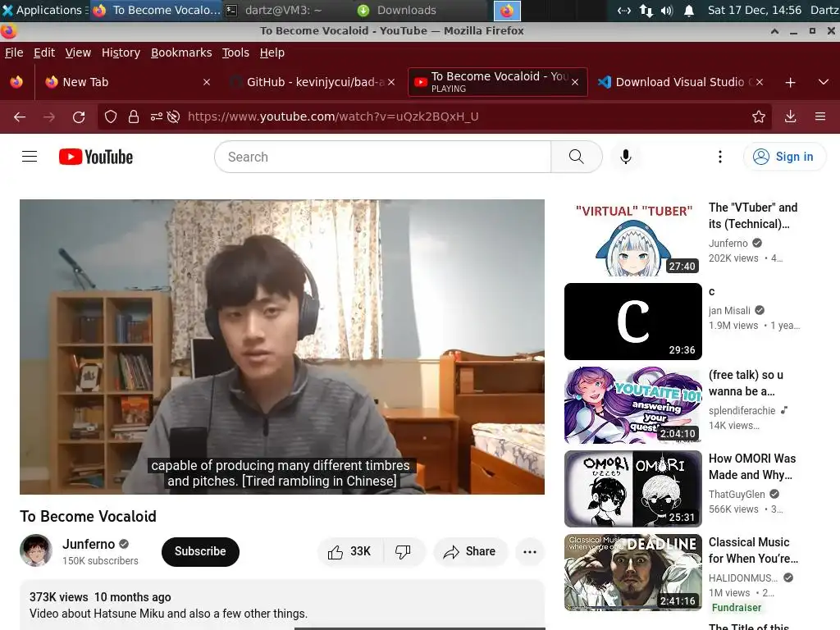
Task: Expand the list all tabs chevron
Action: click(824, 83)
